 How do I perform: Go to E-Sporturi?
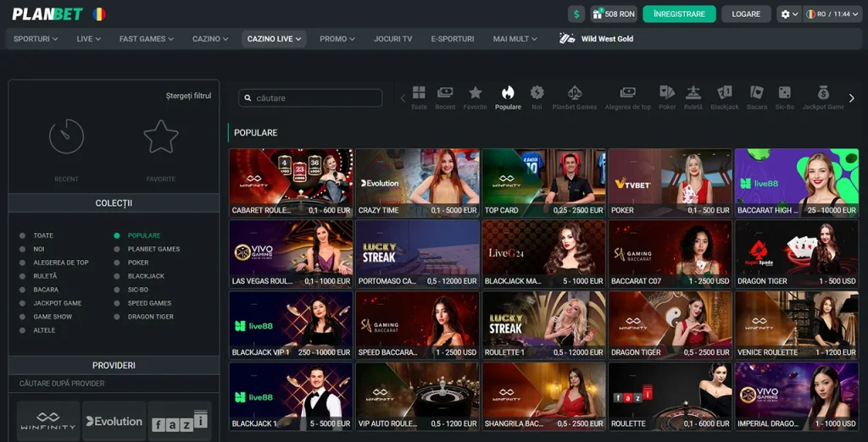(453, 39)
